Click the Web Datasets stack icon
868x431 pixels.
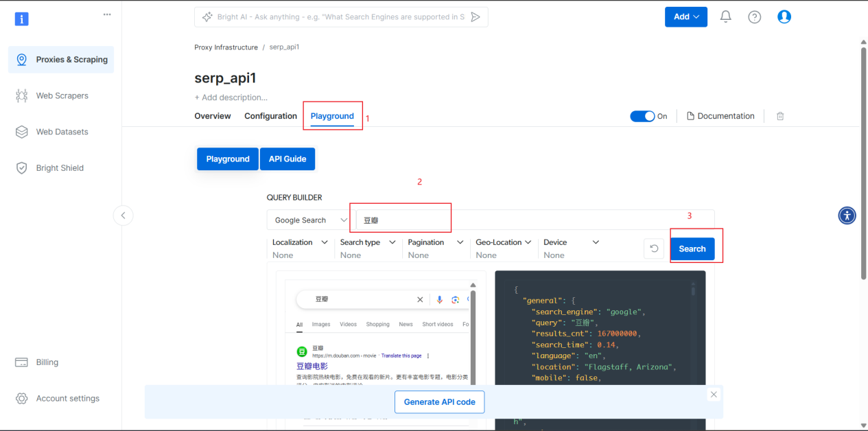tap(22, 132)
